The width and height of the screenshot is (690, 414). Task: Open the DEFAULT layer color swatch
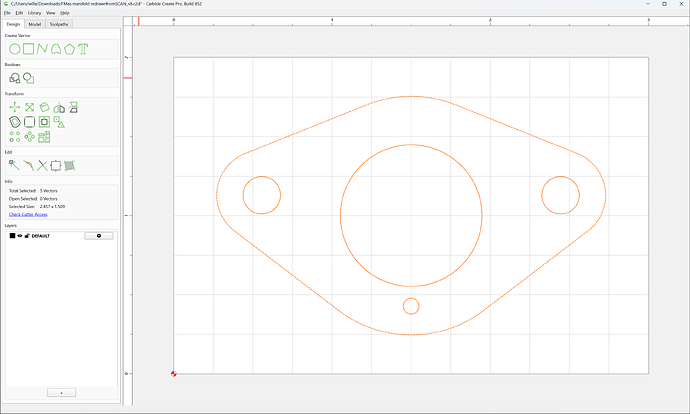coord(12,236)
